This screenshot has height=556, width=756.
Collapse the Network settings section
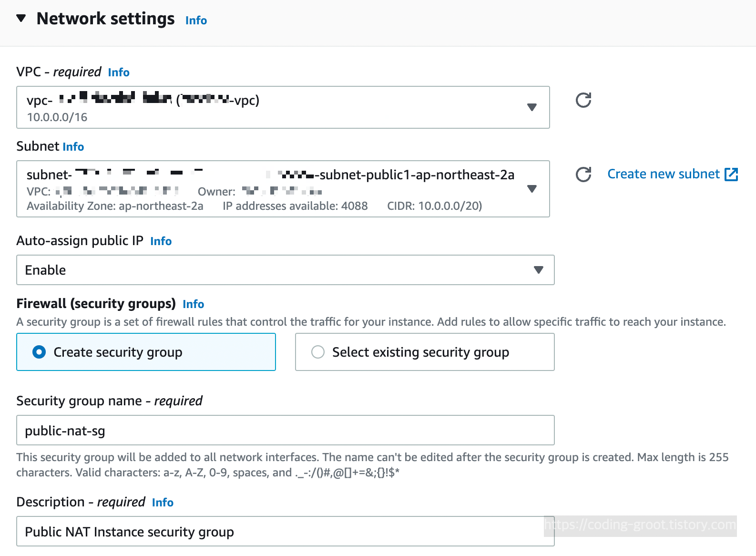click(x=21, y=18)
